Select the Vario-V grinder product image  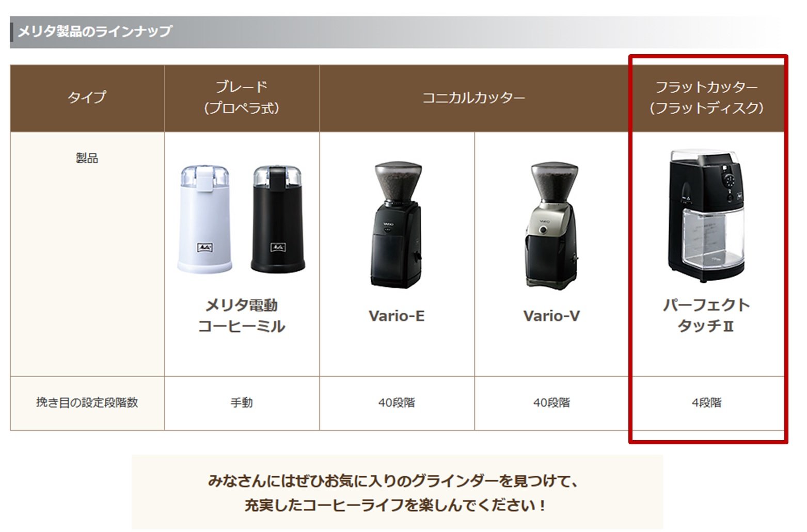pyautogui.click(x=551, y=225)
